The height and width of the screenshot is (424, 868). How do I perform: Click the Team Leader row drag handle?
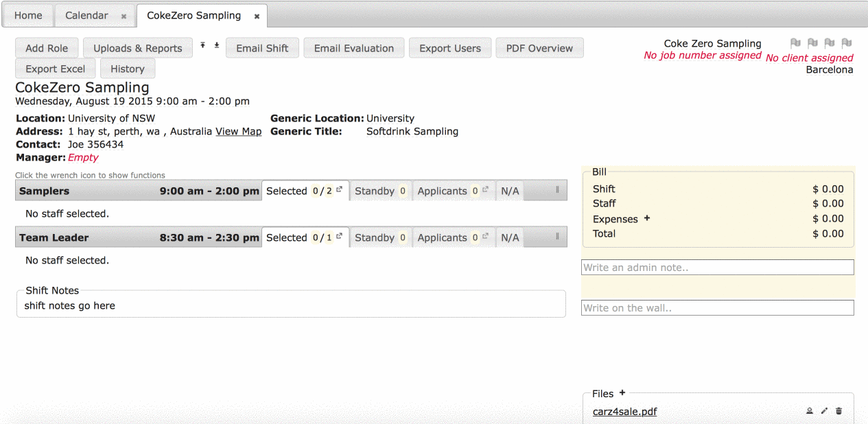[557, 237]
